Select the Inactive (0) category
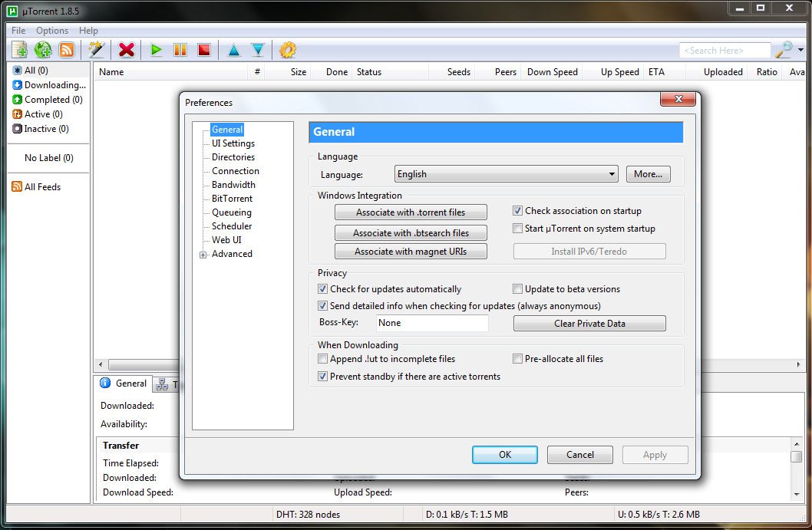This screenshot has width=812, height=530. 41,128
